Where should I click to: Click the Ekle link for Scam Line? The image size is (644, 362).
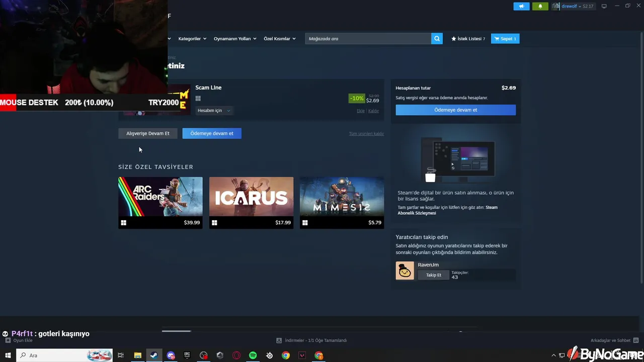361,111
